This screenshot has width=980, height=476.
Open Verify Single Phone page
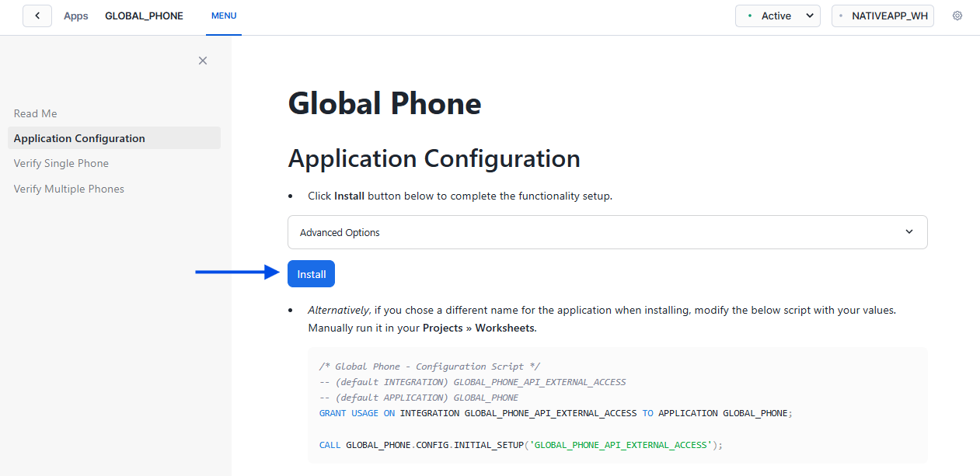coord(61,163)
